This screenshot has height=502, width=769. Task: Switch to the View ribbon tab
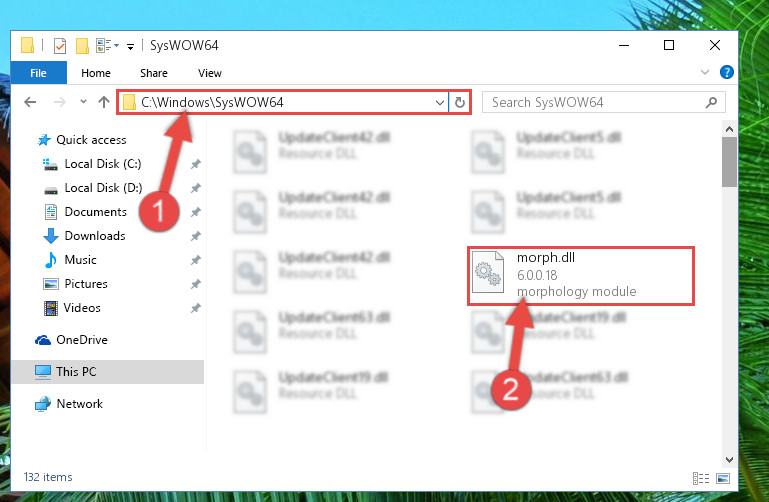[x=209, y=73]
